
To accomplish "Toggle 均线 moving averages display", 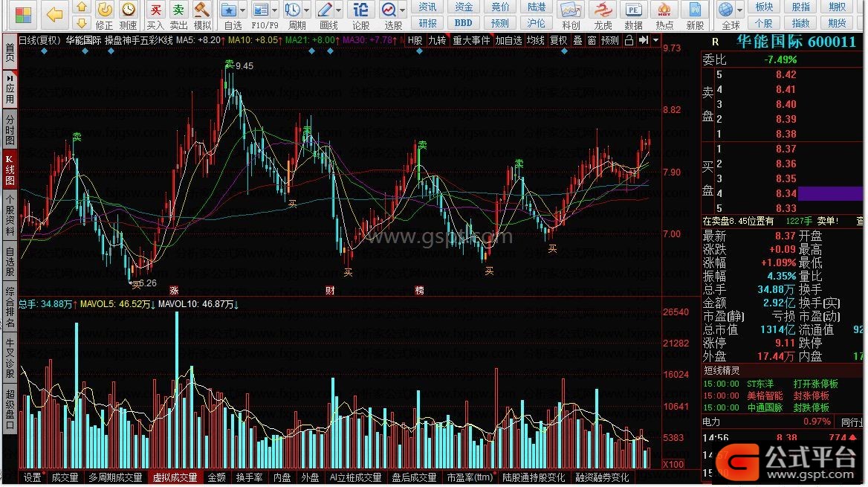I will click(535, 40).
